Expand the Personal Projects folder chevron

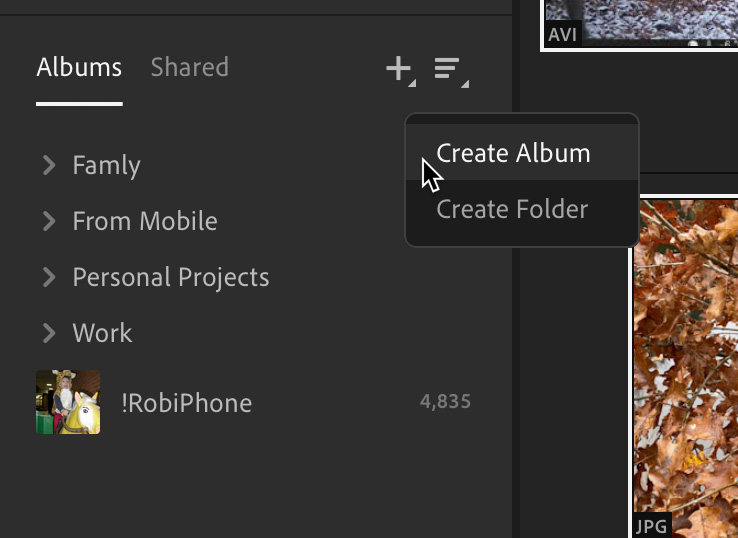48,277
